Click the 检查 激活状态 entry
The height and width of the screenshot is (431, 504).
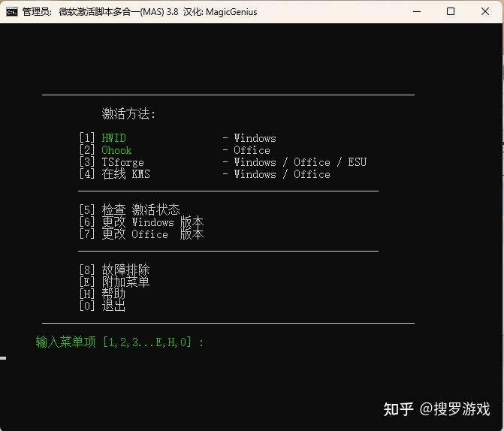point(129,210)
